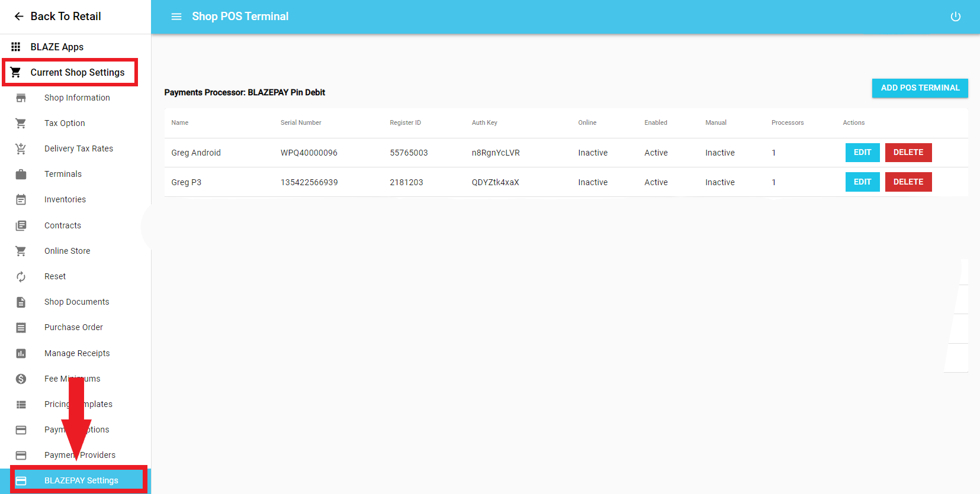The height and width of the screenshot is (494, 980).
Task: Open the BLAZE Apps grid icon
Action: 16,47
